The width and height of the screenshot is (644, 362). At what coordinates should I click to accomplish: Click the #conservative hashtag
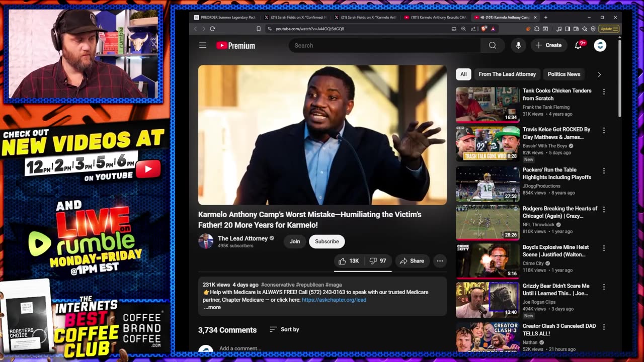(x=277, y=285)
